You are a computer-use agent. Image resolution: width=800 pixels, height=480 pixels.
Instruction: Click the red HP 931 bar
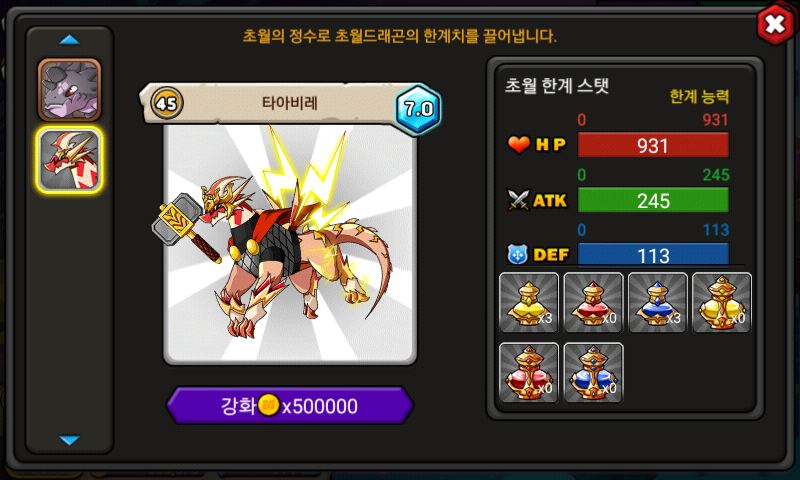pos(653,146)
